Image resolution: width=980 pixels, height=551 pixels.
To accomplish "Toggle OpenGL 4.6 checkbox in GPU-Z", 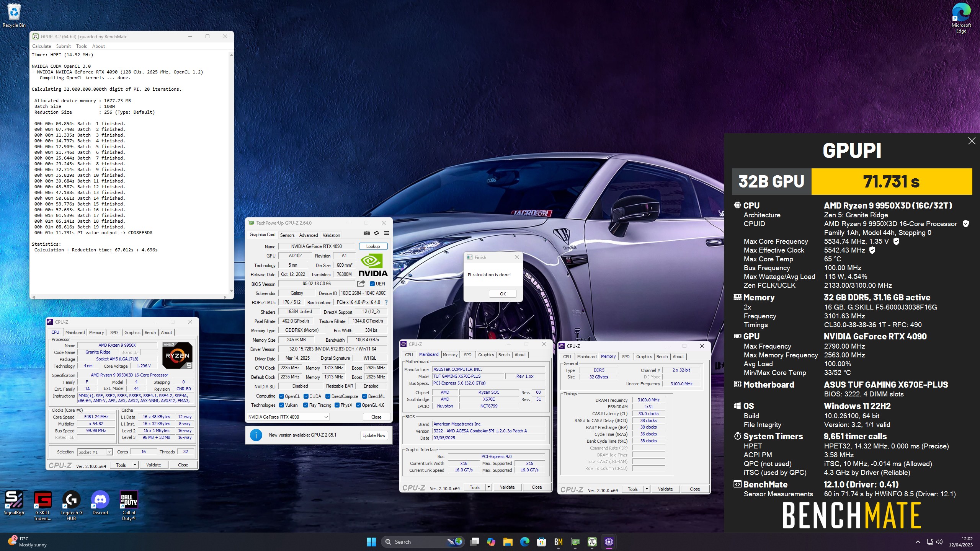I will [x=358, y=405].
